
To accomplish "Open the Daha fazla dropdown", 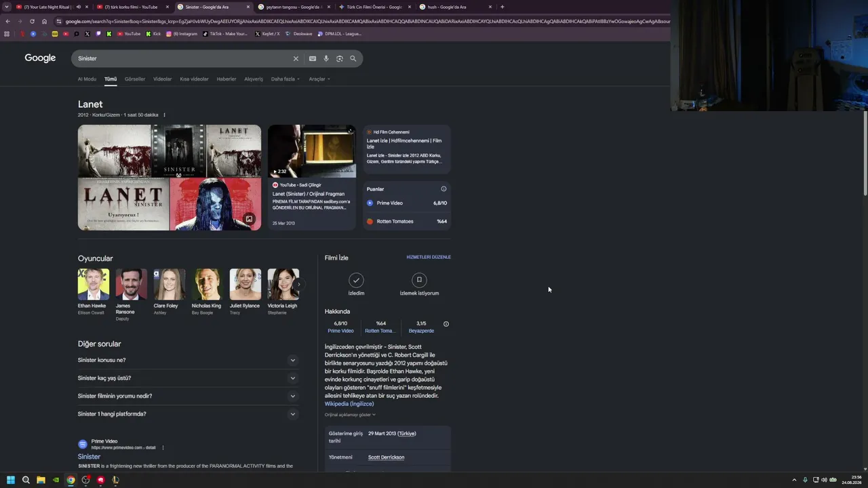I will click(x=285, y=79).
